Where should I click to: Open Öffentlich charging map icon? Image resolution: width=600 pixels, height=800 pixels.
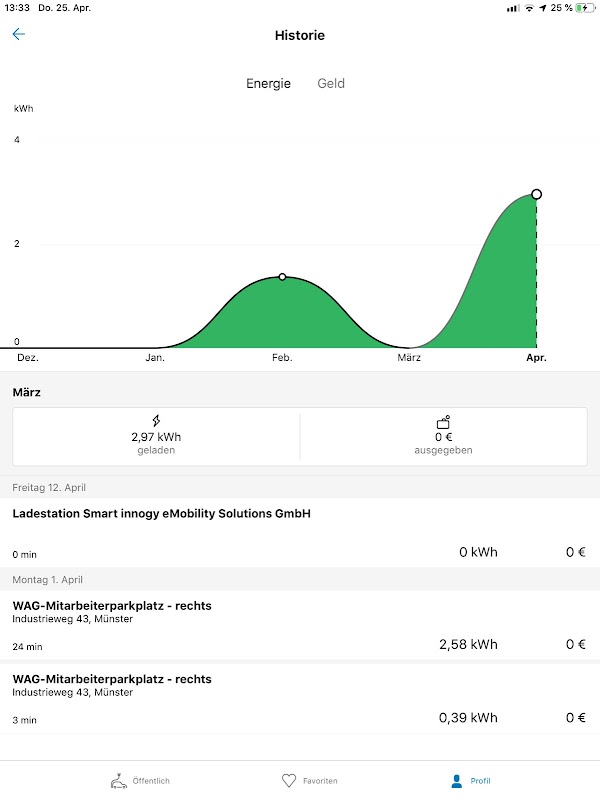(119, 781)
